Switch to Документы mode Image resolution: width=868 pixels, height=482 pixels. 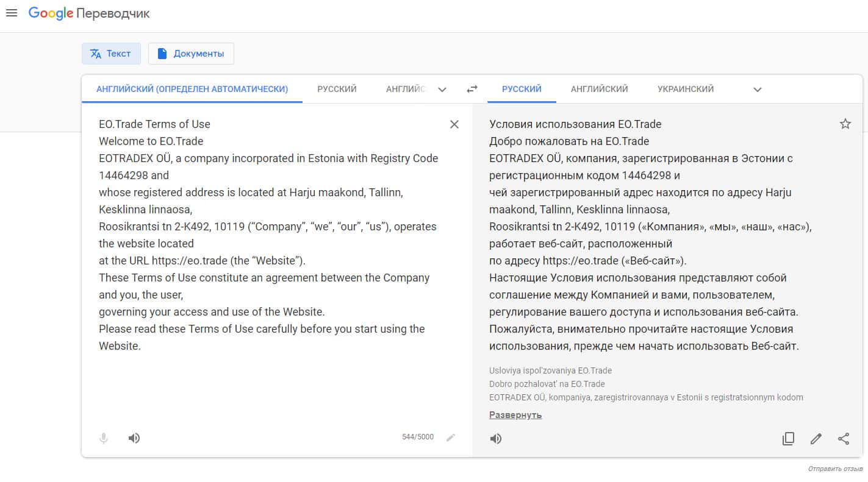click(x=191, y=54)
